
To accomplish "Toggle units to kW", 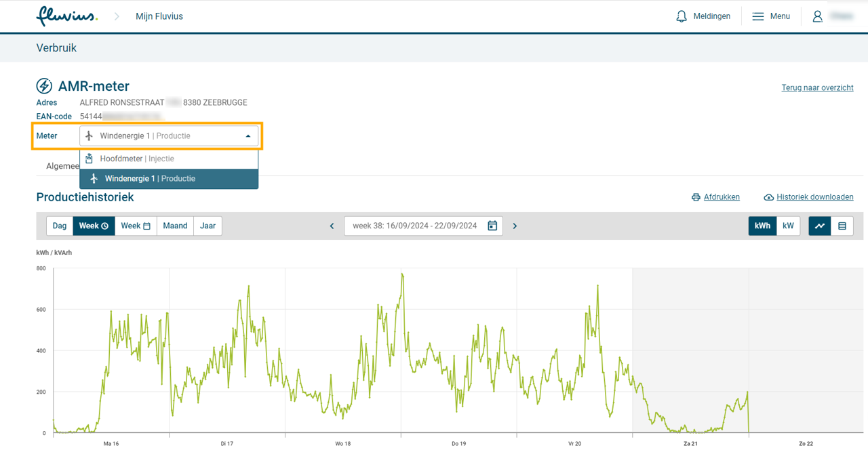I will pos(788,226).
